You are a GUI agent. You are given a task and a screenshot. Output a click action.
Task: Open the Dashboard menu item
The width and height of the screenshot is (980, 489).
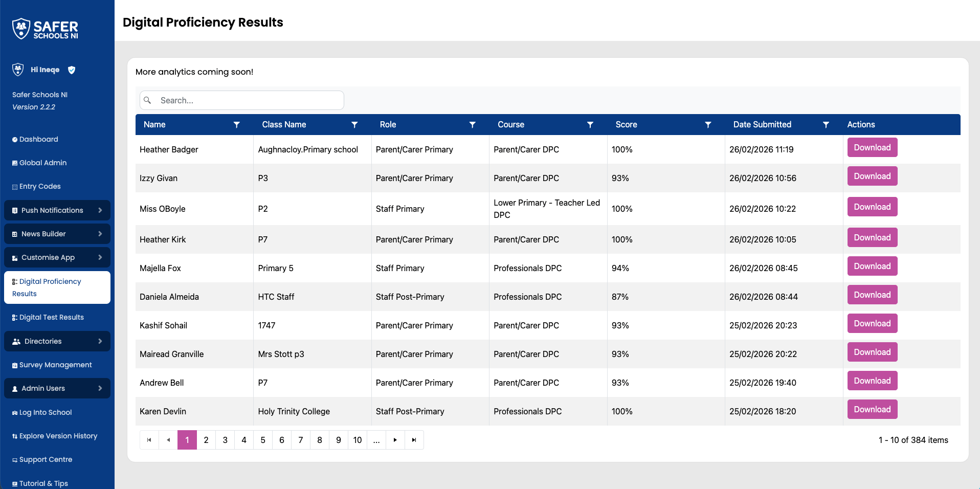[38, 139]
